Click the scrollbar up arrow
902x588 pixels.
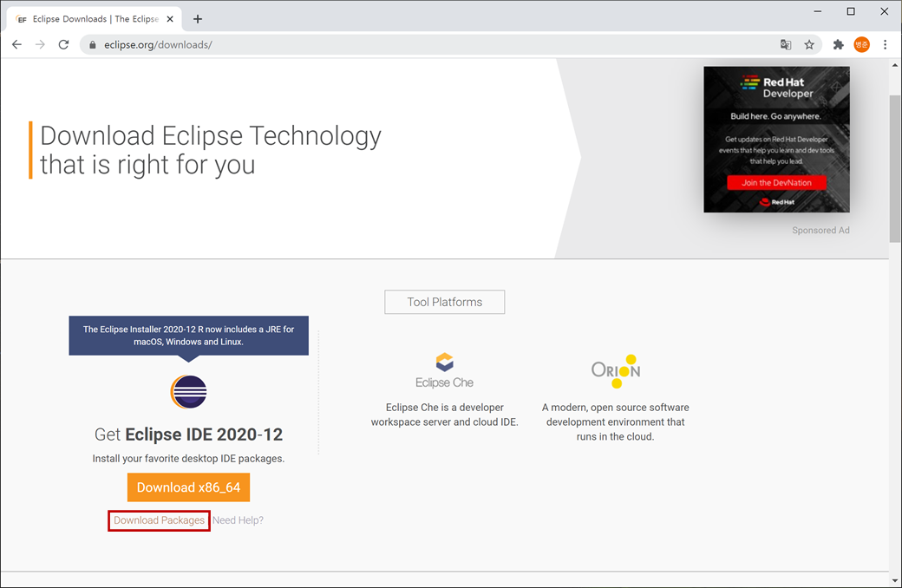click(x=894, y=65)
